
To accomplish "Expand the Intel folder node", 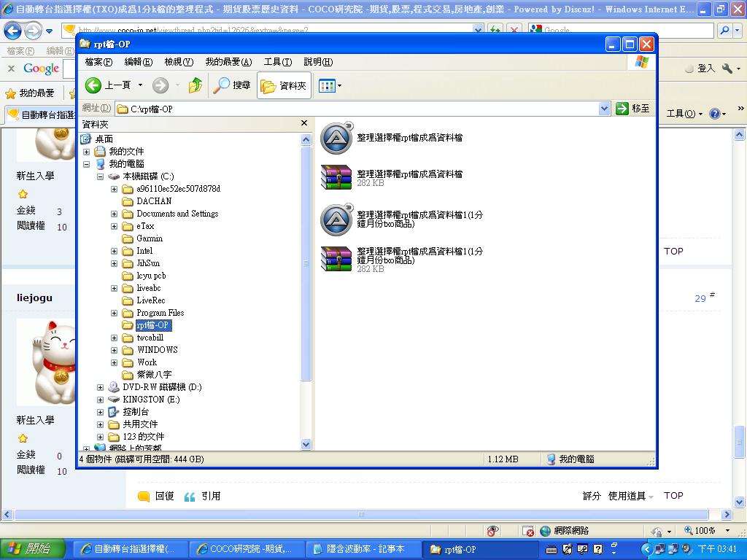I will tap(114, 251).
